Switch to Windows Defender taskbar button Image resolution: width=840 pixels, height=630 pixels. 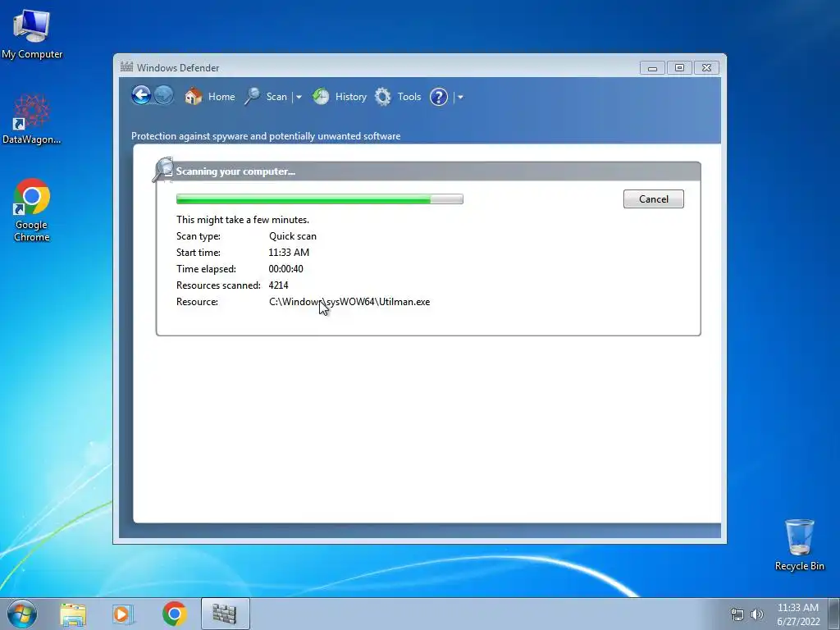pos(225,614)
